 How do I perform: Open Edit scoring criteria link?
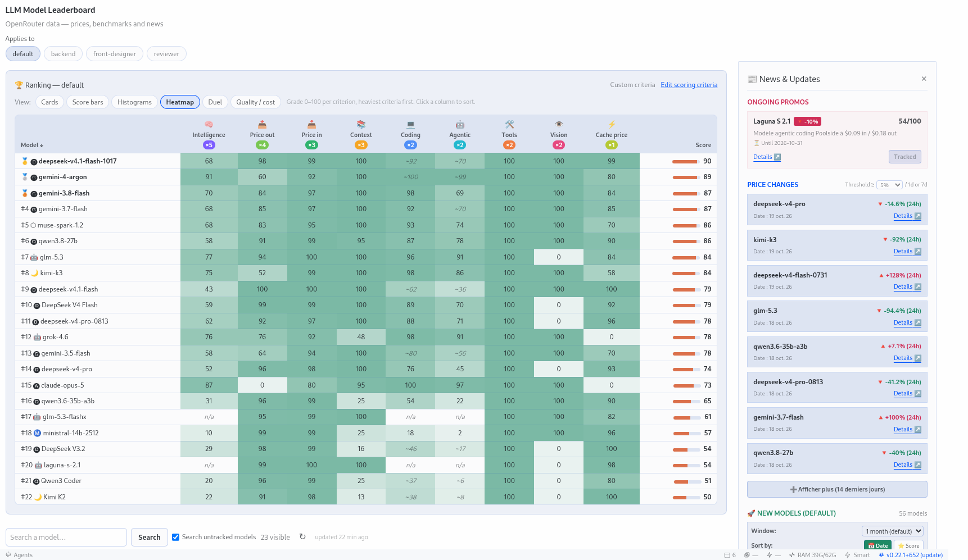point(689,85)
